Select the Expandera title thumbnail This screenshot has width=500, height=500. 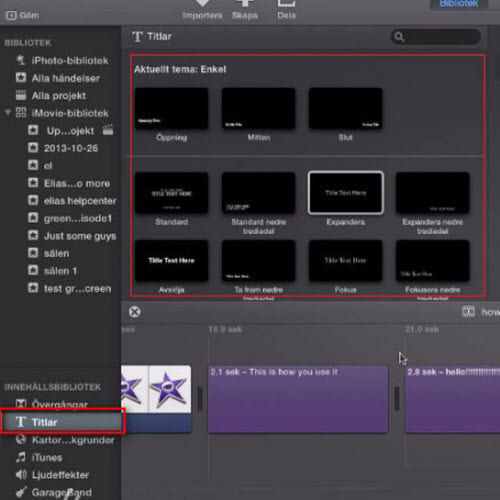tap(346, 193)
